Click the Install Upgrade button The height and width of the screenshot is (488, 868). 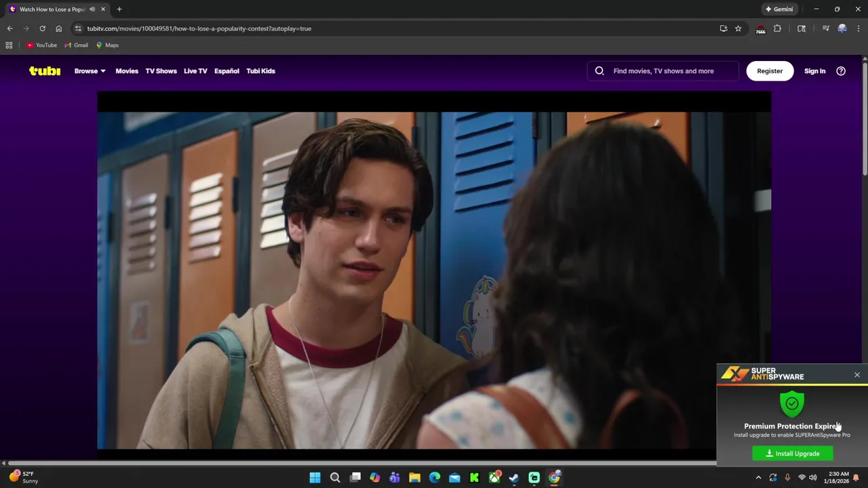click(x=793, y=453)
